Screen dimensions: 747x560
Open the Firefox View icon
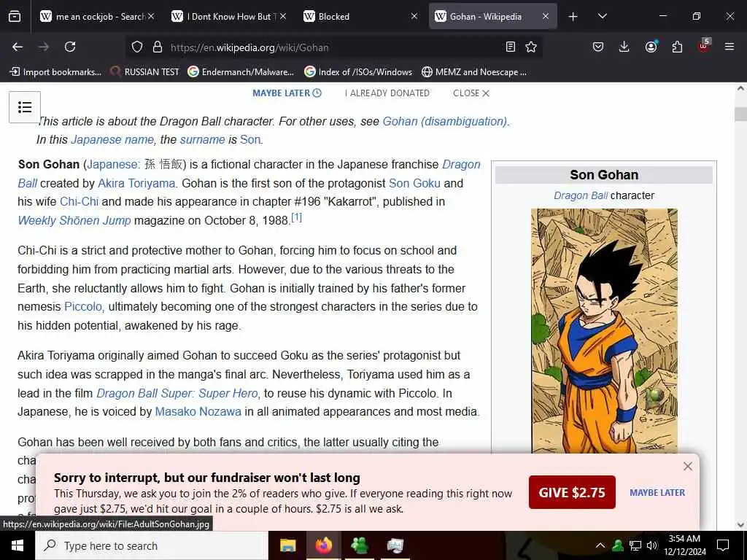[x=15, y=17]
